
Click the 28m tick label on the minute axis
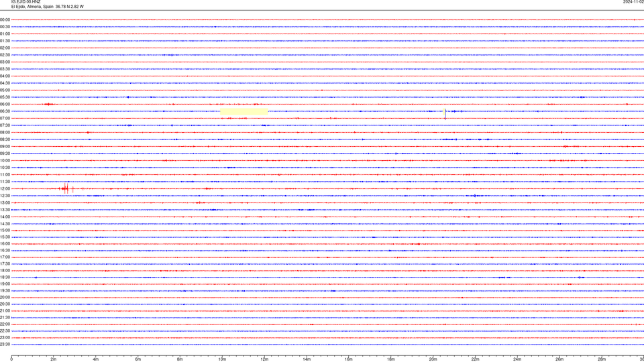click(x=602, y=359)
